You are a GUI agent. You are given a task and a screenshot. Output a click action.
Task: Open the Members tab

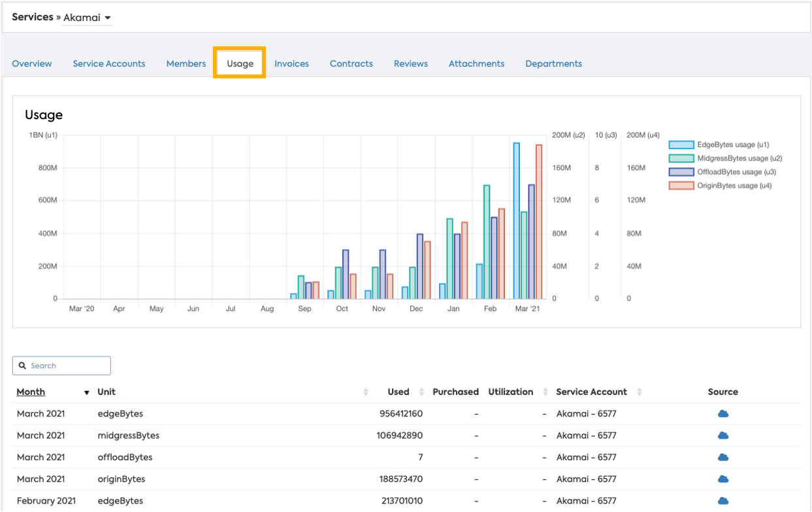[x=186, y=63]
